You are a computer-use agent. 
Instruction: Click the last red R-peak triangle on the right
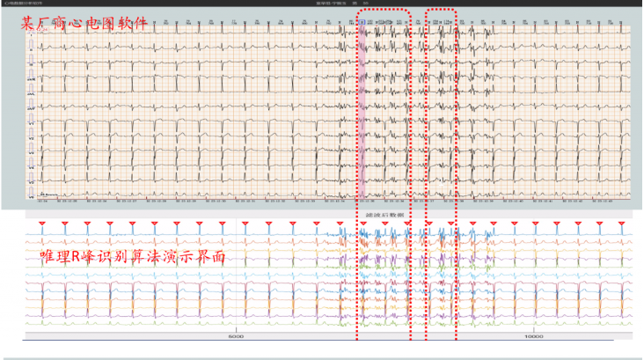tap(622, 224)
